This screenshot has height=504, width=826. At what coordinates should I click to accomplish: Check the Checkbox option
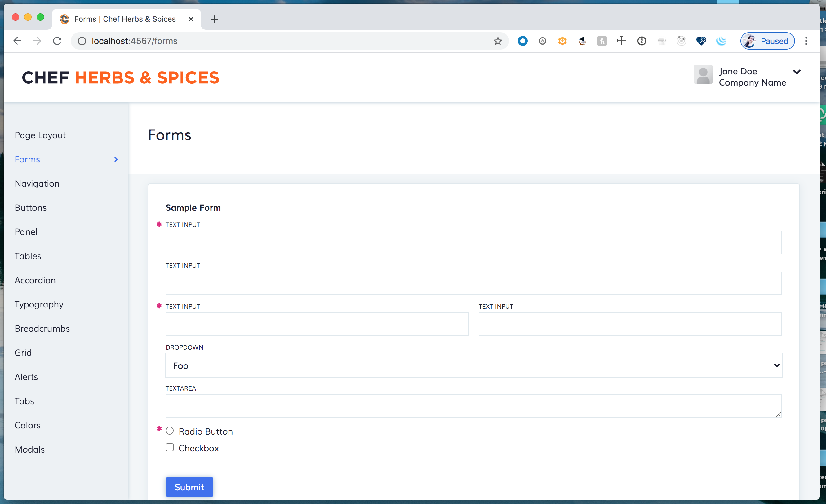tap(170, 447)
